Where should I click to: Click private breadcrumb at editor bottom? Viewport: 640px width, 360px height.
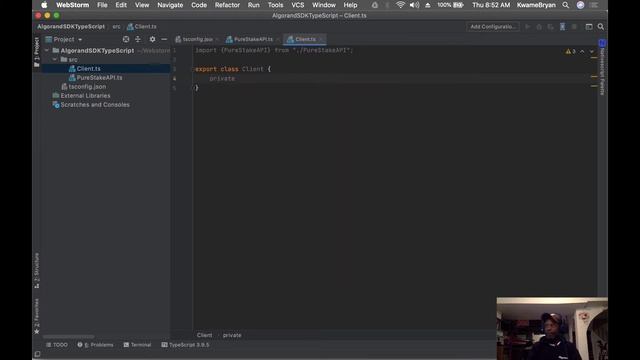(x=232, y=335)
